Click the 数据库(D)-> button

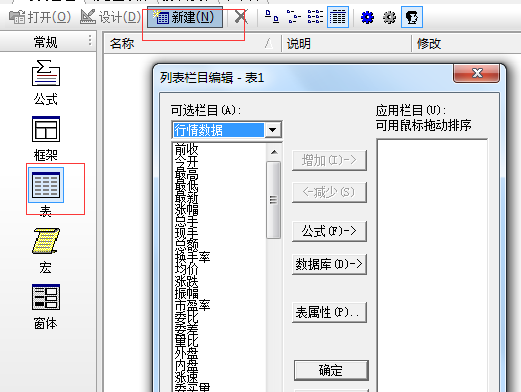click(x=329, y=264)
